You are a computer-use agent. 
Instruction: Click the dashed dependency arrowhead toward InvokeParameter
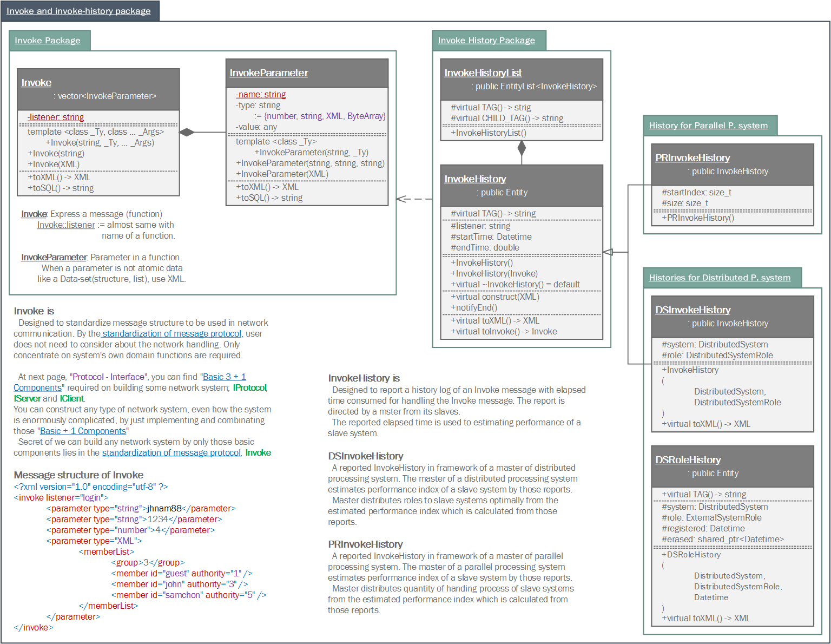(x=401, y=199)
